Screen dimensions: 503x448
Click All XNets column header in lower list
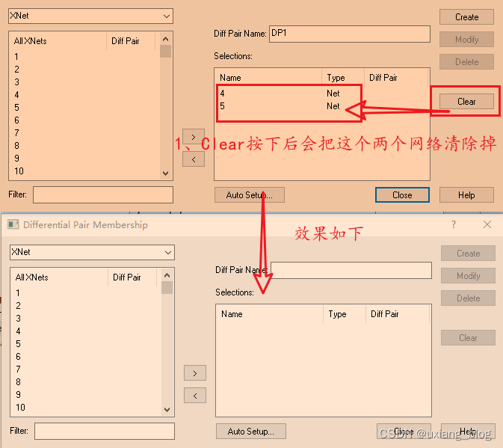click(60, 277)
